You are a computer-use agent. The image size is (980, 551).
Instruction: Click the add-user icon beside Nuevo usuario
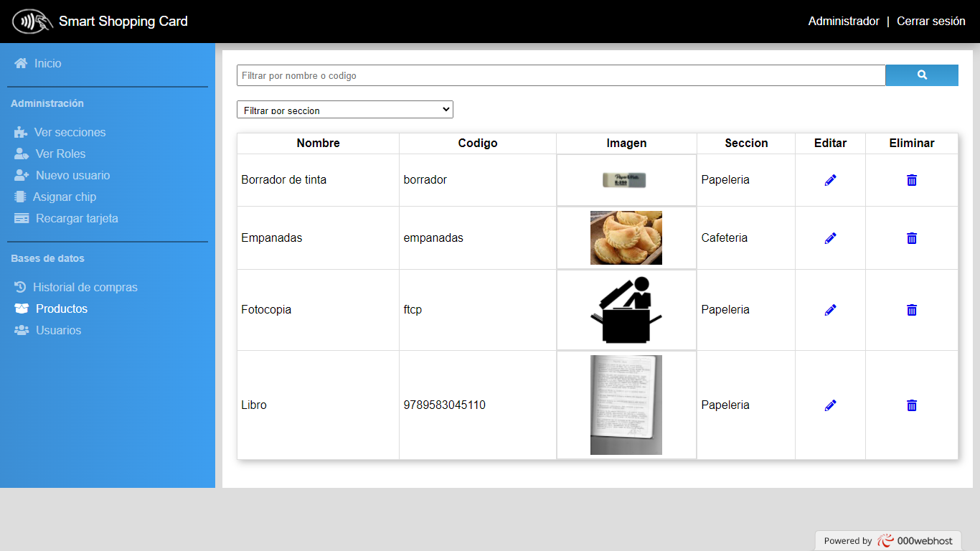click(x=22, y=176)
